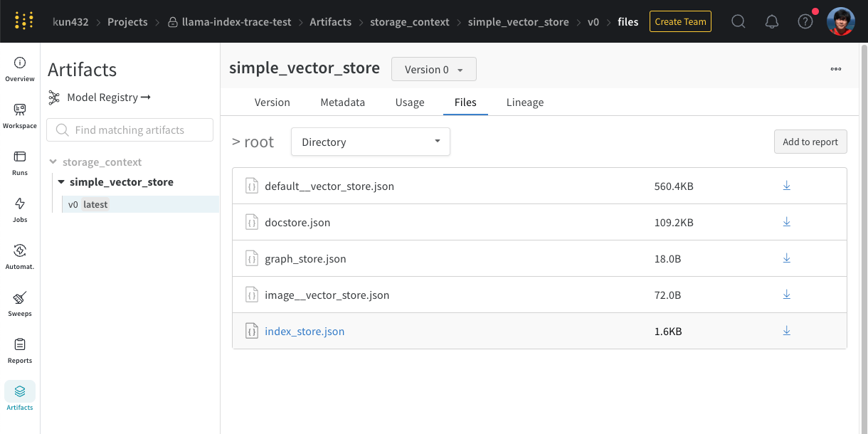Viewport: 868px width, 434px height.
Task: Switch to the Lineage tab
Action: click(x=525, y=102)
